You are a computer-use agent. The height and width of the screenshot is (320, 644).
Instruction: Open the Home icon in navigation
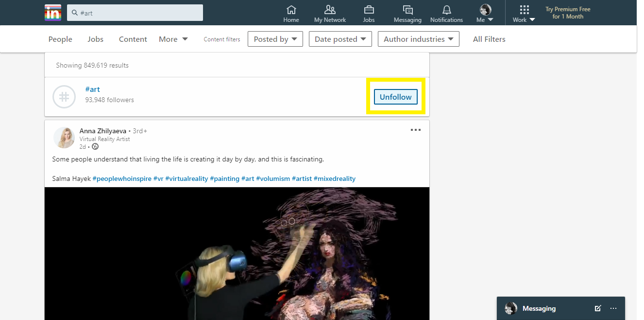291,14
